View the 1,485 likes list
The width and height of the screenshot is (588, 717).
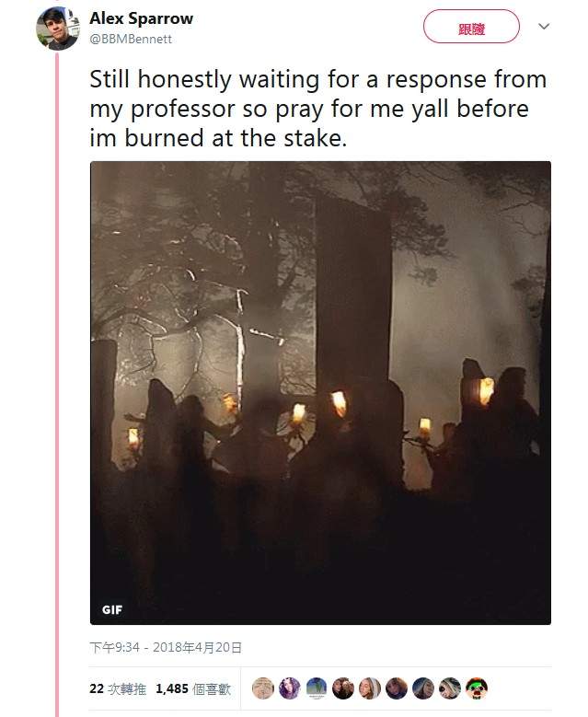pyautogui.click(x=193, y=689)
